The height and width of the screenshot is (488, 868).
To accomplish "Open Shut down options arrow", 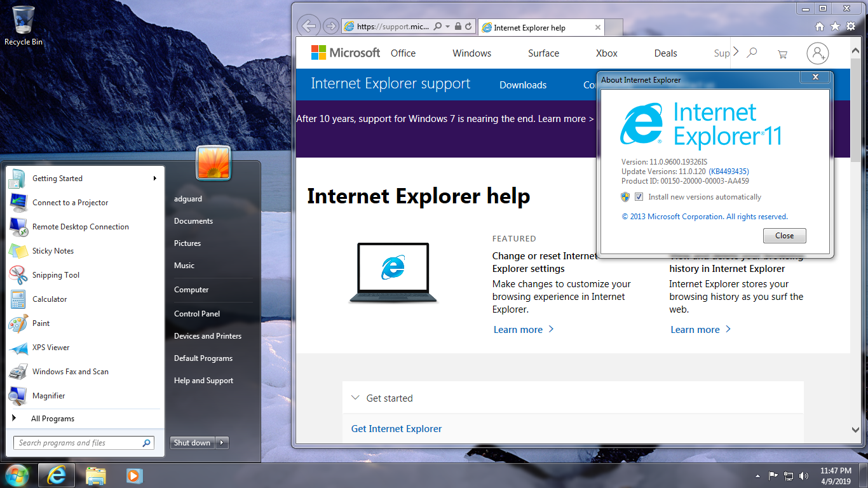I will 222,443.
